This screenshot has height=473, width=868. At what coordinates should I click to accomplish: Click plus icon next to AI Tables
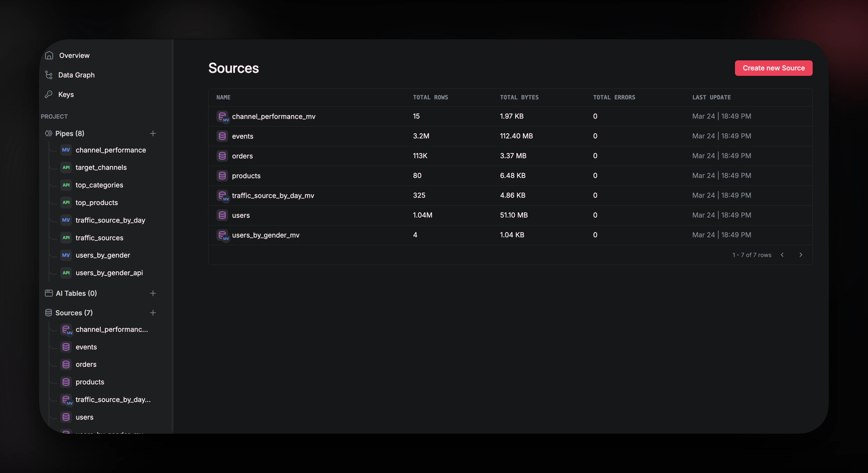(x=153, y=293)
